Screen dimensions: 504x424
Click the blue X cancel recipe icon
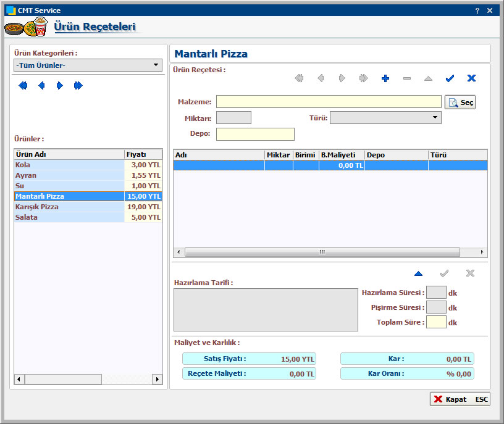tap(471, 78)
